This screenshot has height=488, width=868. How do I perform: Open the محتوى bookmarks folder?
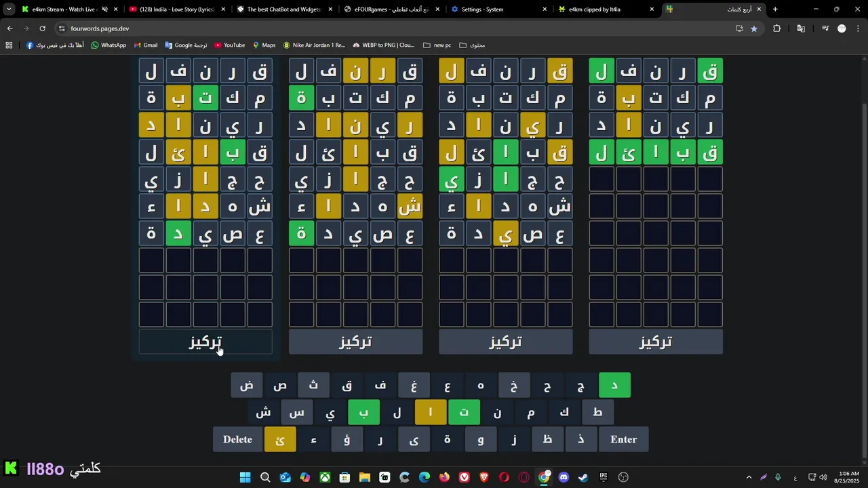coord(472,45)
